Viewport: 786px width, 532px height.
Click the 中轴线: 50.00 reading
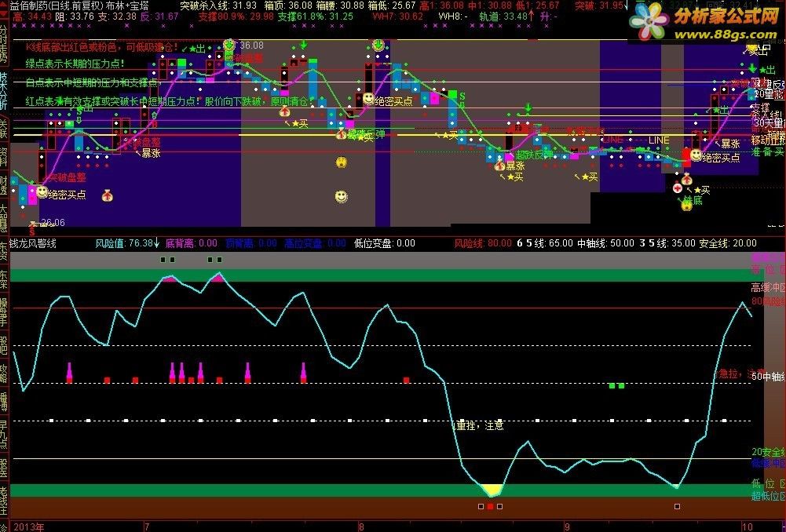tap(605, 243)
